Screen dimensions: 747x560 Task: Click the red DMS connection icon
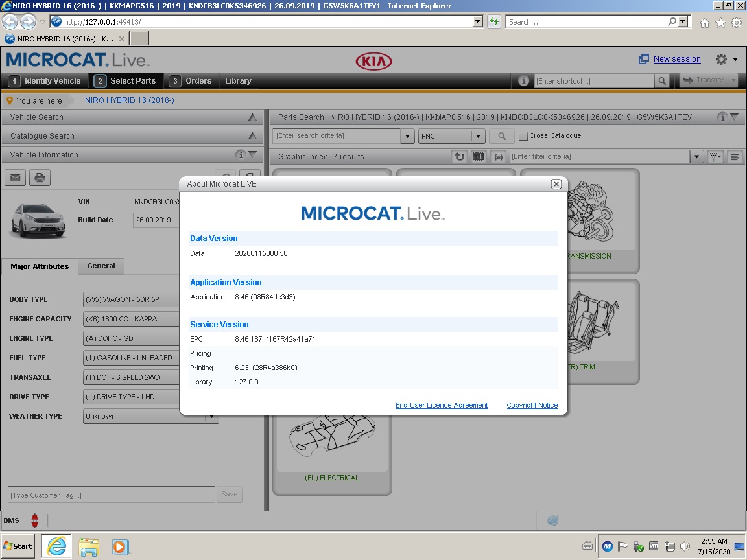(35, 520)
